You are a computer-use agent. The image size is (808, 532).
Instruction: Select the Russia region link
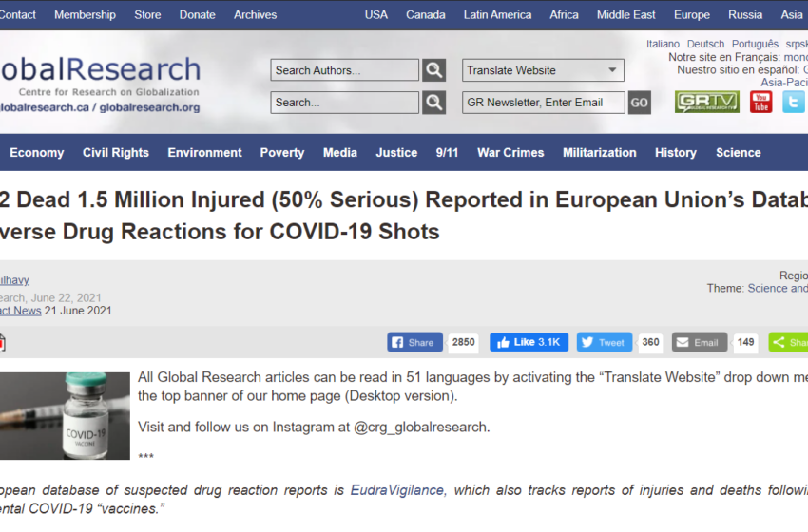(x=745, y=15)
